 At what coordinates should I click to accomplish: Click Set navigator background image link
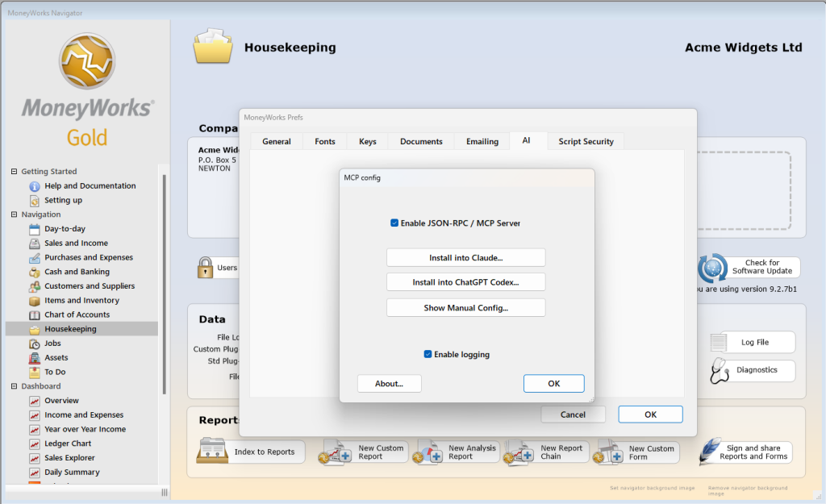652,488
